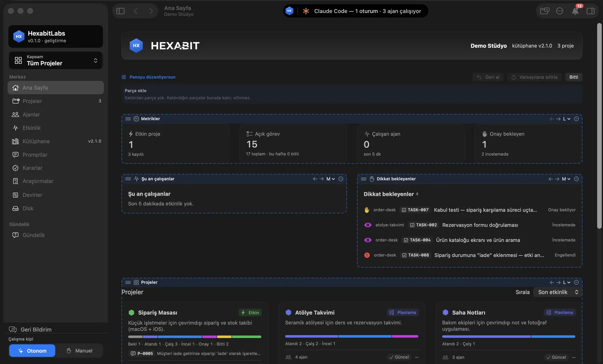Toggle the sidebar panel icon
Viewport: 603px width, 364px height.
(121, 11)
